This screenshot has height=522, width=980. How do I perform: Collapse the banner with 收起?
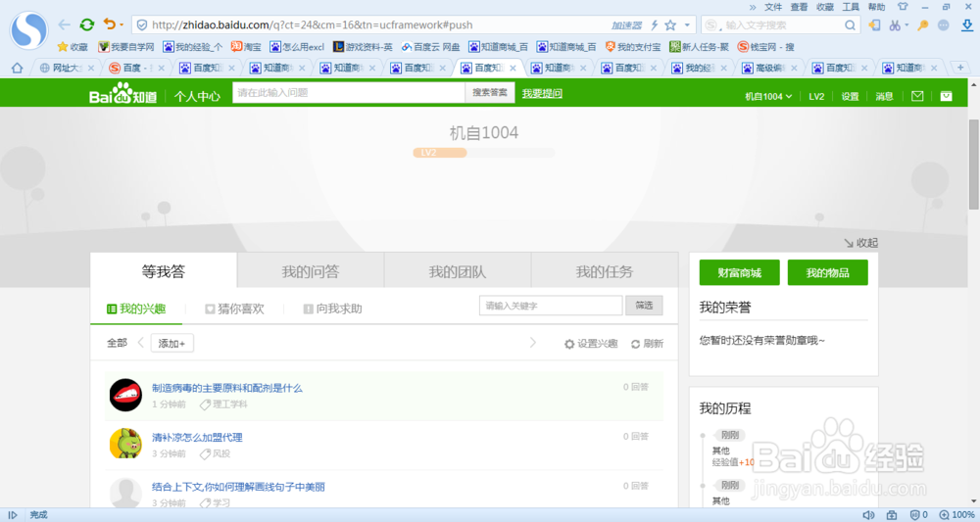[860, 243]
